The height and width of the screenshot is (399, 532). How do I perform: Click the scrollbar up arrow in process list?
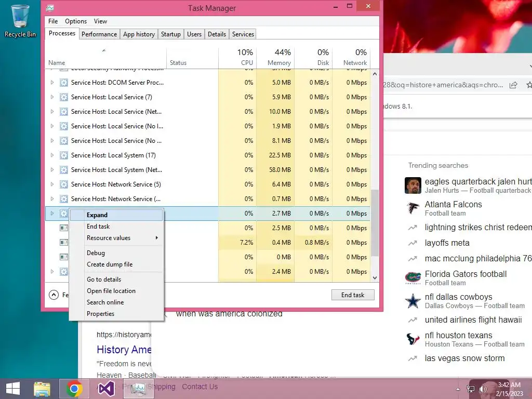coord(375,74)
